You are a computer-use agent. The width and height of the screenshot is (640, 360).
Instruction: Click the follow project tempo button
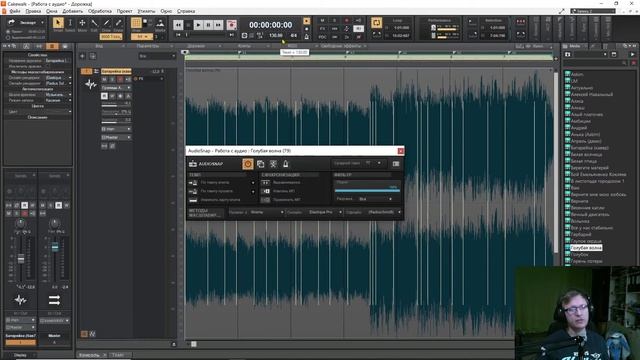pyautogui.click(x=193, y=191)
